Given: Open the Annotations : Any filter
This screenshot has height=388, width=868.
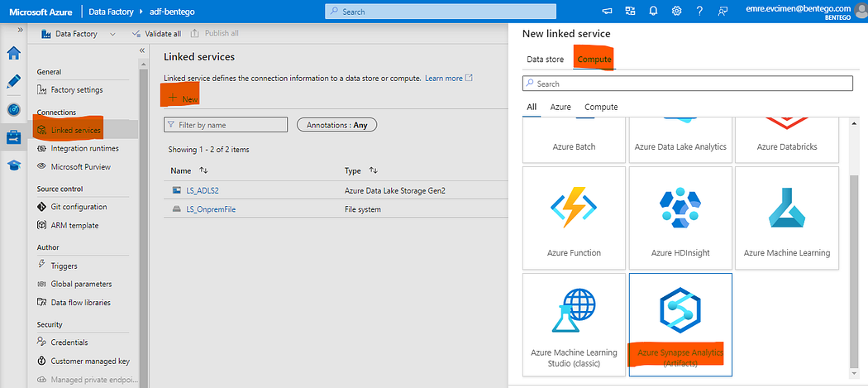Looking at the screenshot, I should pyautogui.click(x=337, y=125).
